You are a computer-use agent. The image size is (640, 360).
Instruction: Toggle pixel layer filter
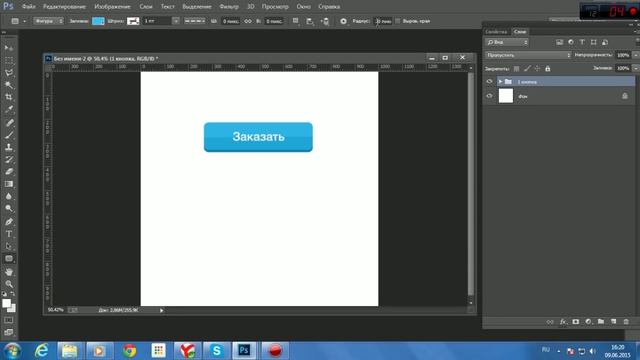(x=560, y=42)
